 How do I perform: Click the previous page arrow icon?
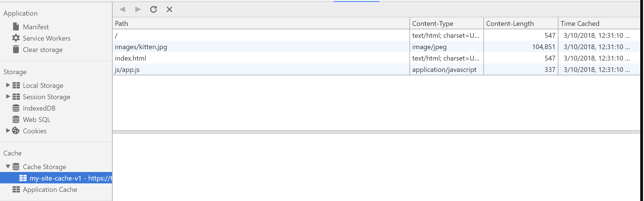pyautogui.click(x=123, y=9)
